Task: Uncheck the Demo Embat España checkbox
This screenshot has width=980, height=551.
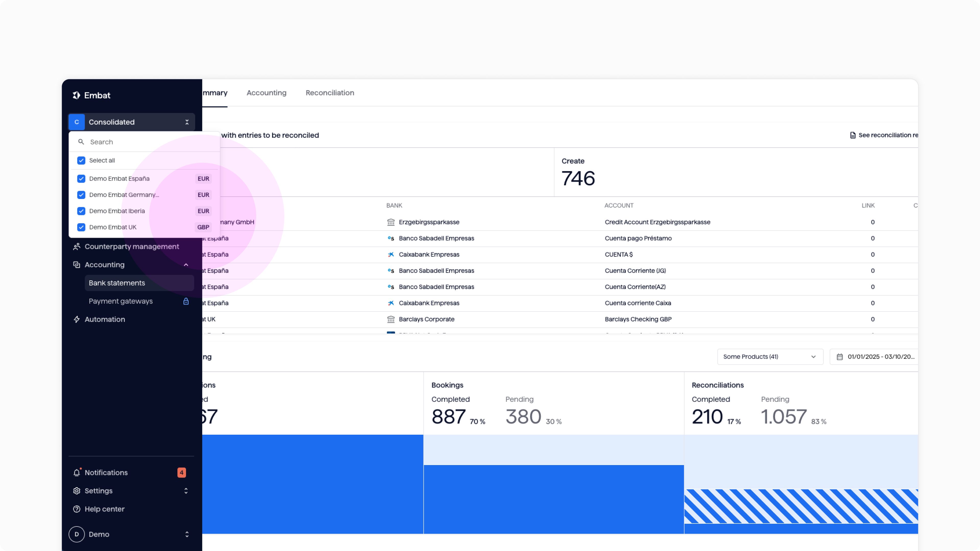Action: 81,179
